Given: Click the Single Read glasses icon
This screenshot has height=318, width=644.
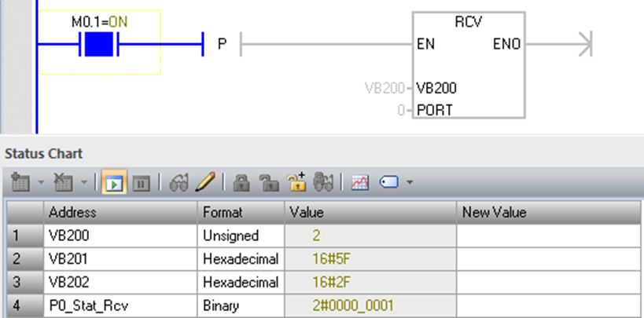Looking at the screenshot, I should [x=178, y=183].
